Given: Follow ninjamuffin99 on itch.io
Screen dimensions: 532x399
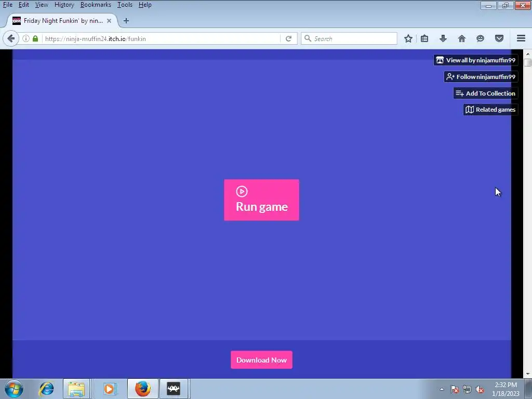Looking at the screenshot, I should pos(481,77).
